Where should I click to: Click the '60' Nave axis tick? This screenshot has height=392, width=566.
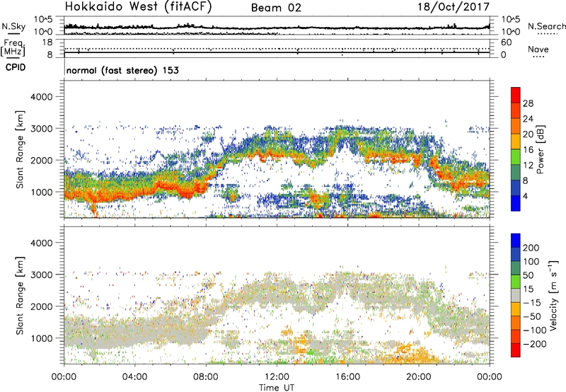tap(506, 42)
